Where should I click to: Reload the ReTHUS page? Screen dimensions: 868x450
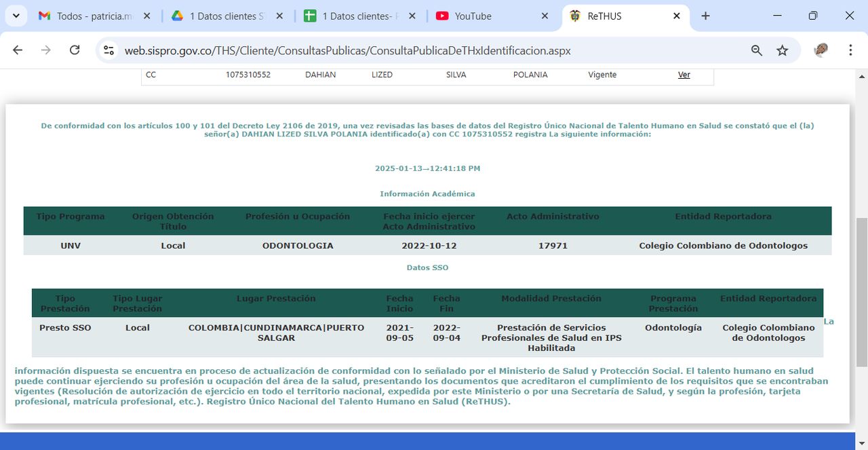[75, 50]
